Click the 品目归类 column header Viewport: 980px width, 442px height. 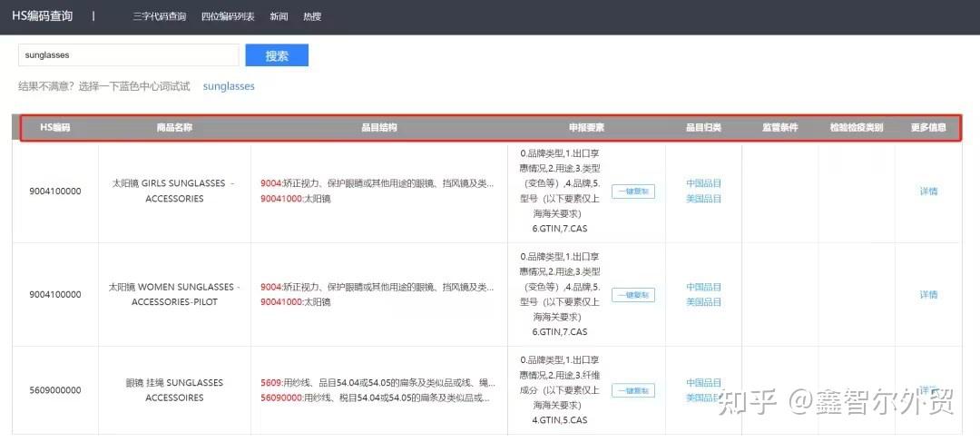tap(704, 128)
